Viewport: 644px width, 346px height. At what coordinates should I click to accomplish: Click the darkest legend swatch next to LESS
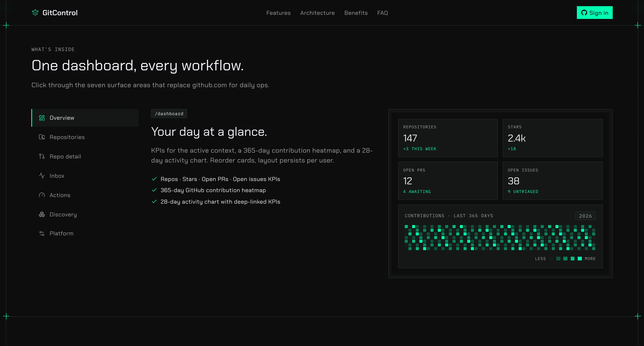[x=551, y=259]
